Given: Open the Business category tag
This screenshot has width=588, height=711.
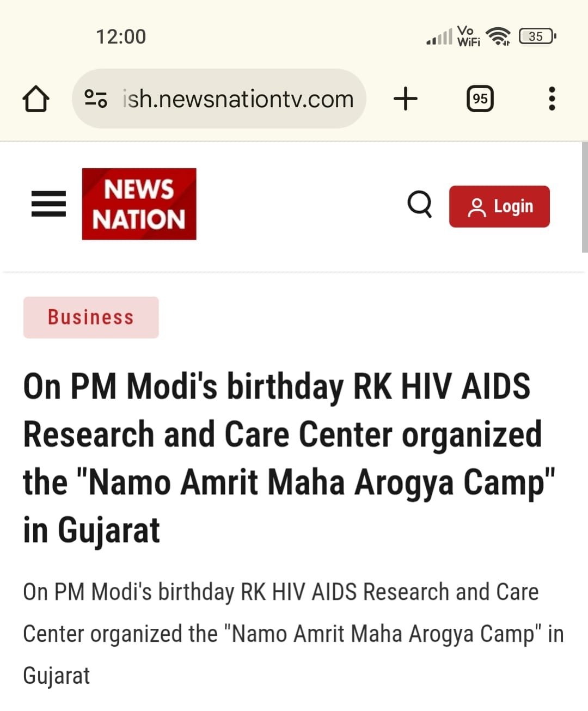Looking at the screenshot, I should [91, 317].
